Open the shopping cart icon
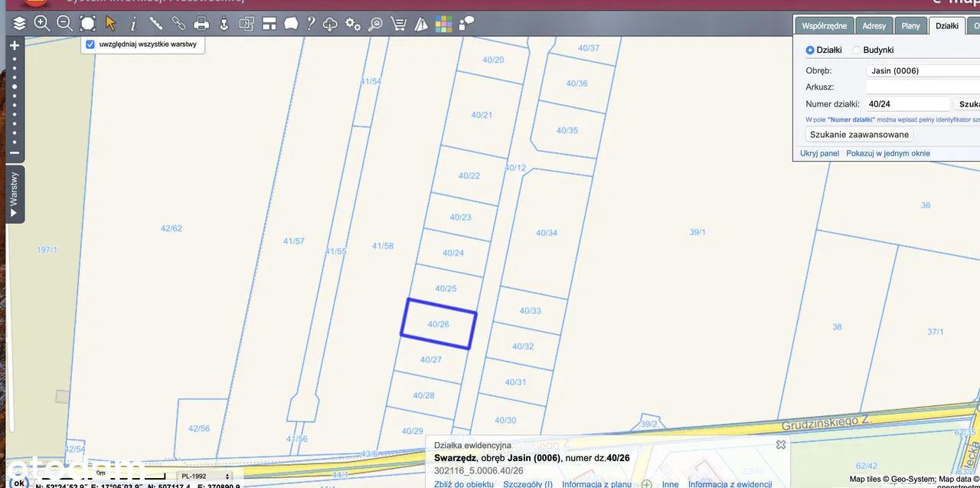Screen dimensions: 980x488 coord(398,24)
